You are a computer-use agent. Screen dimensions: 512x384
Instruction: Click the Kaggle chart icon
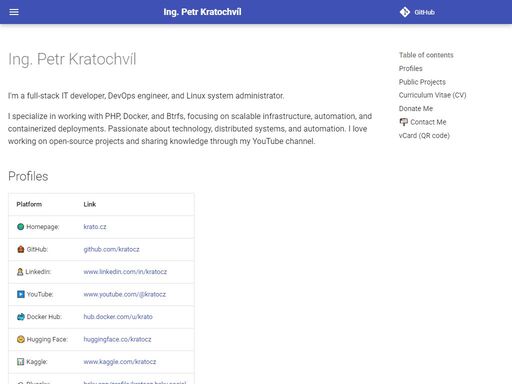[21, 362]
